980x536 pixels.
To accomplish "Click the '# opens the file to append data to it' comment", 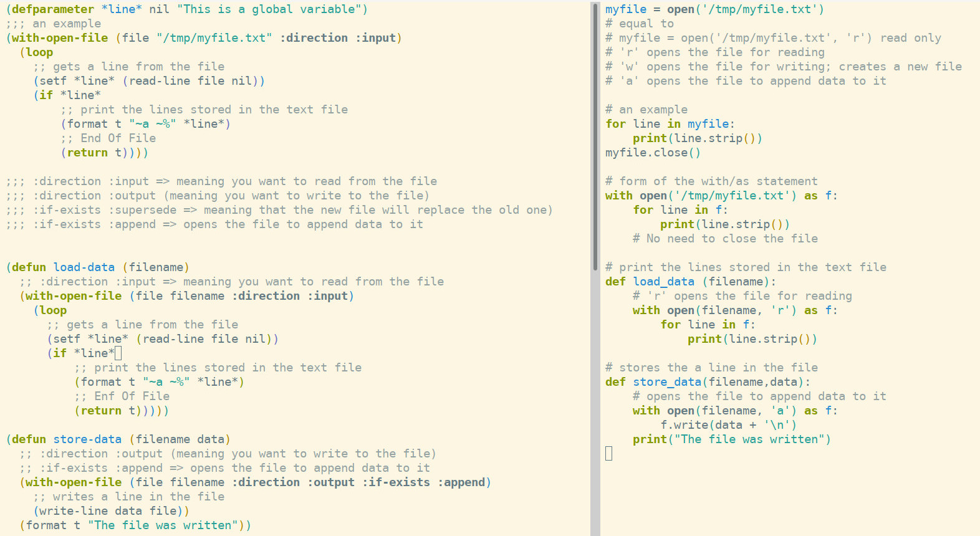I will pyautogui.click(x=759, y=396).
